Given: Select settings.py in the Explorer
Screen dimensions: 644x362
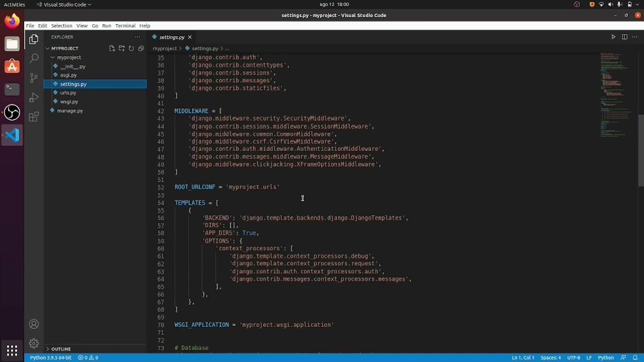Looking at the screenshot, I should [x=73, y=84].
